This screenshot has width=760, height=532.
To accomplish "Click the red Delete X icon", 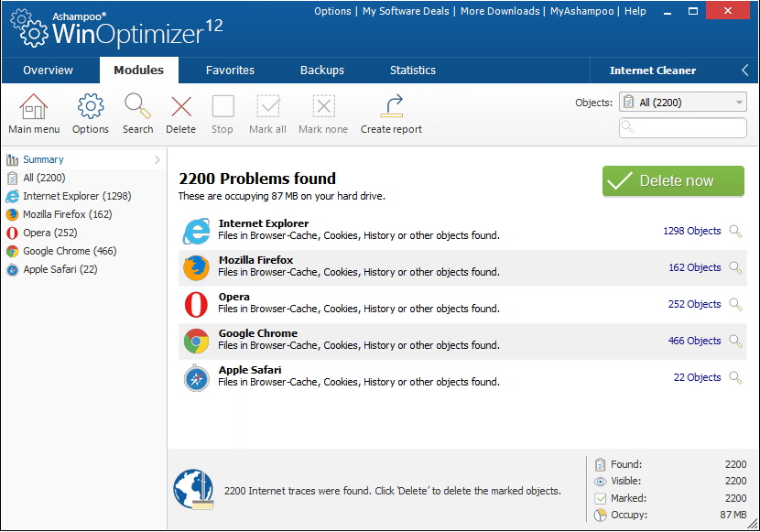I will [181, 106].
